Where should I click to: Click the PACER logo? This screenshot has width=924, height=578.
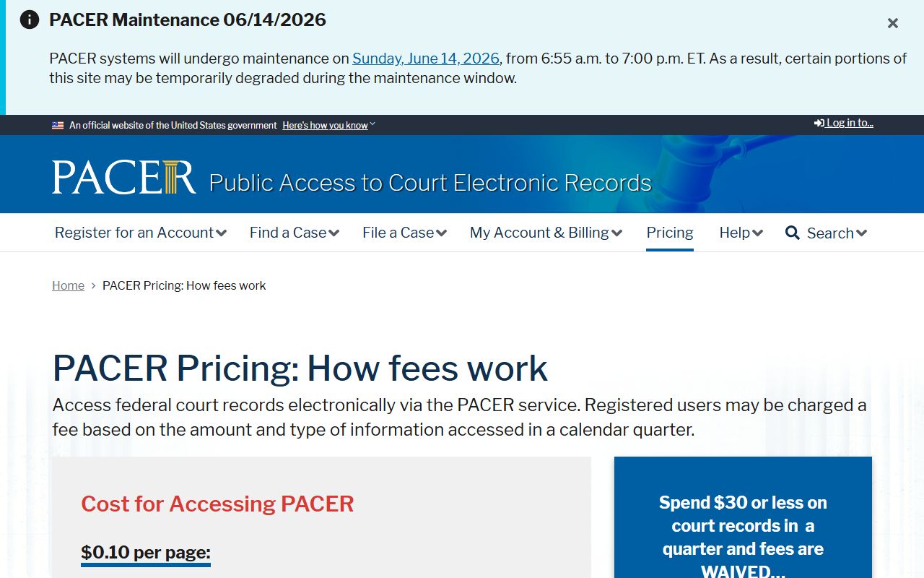[x=123, y=177]
